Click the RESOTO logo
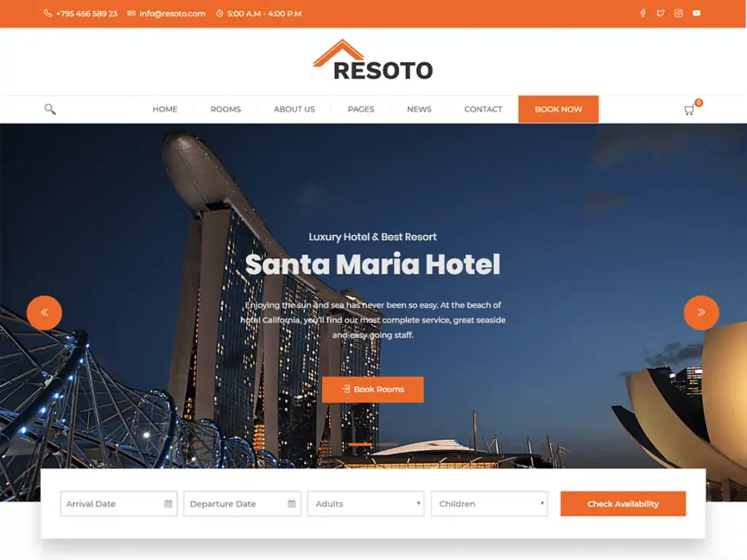This screenshot has width=747, height=560. click(373, 60)
